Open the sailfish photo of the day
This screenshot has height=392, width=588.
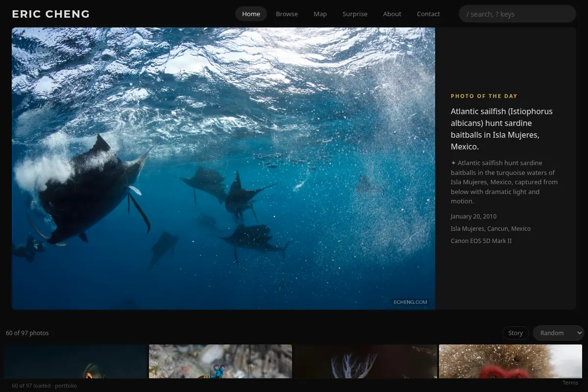[223, 169]
